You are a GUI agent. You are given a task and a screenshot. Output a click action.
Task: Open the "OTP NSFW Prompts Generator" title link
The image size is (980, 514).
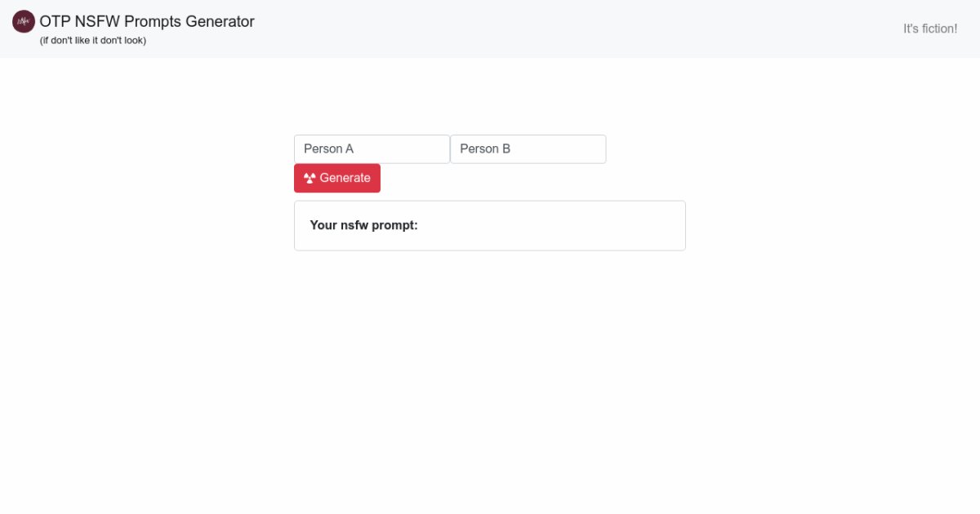point(146,21)
